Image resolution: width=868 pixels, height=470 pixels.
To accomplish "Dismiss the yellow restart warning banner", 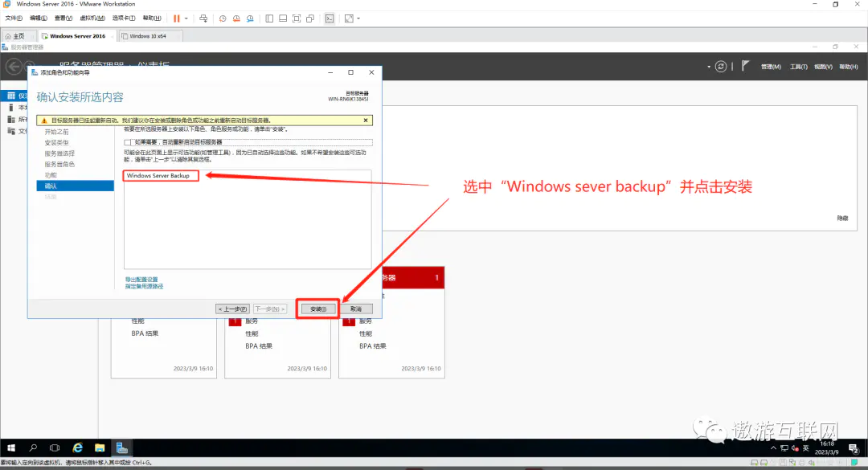I will pos(366,121).
